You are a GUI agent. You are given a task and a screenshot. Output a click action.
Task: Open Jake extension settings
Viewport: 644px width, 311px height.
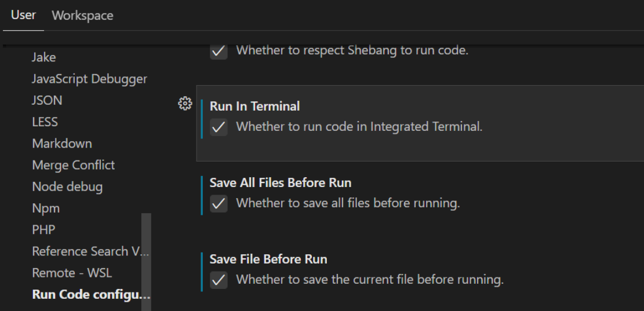[x=44, y=57]
